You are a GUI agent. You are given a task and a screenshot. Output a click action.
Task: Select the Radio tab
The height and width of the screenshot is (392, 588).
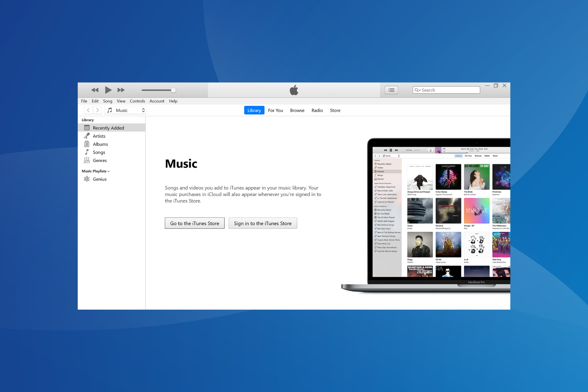coord(316,110)
